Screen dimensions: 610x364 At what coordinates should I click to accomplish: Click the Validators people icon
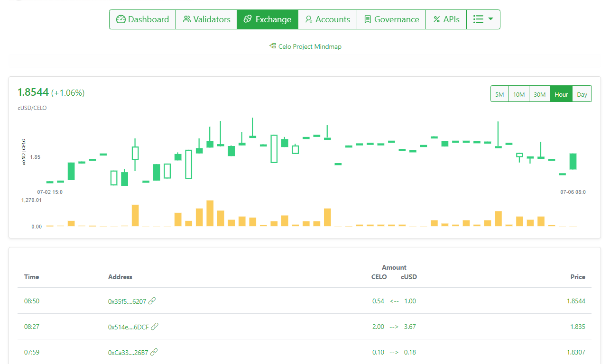(x=187, y=19)
